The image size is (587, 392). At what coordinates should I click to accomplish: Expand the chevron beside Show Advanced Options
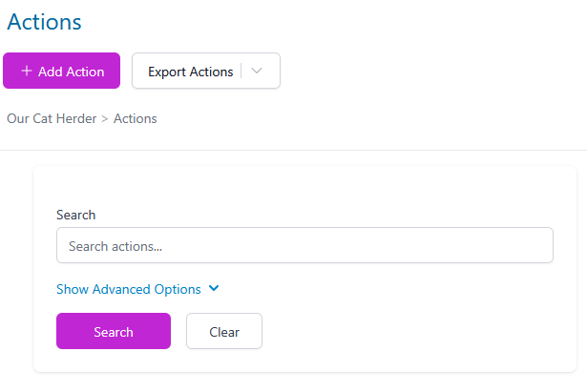tap(214, 289)
